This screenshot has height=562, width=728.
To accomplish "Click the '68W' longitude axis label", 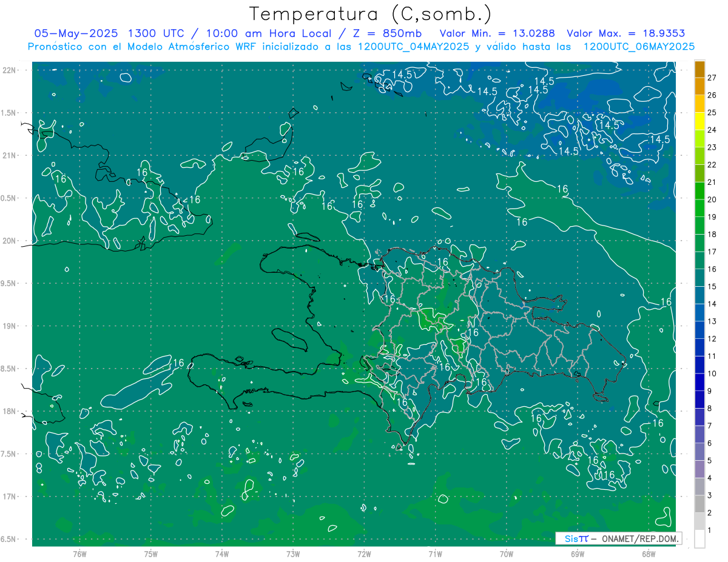I will [649, 554].
